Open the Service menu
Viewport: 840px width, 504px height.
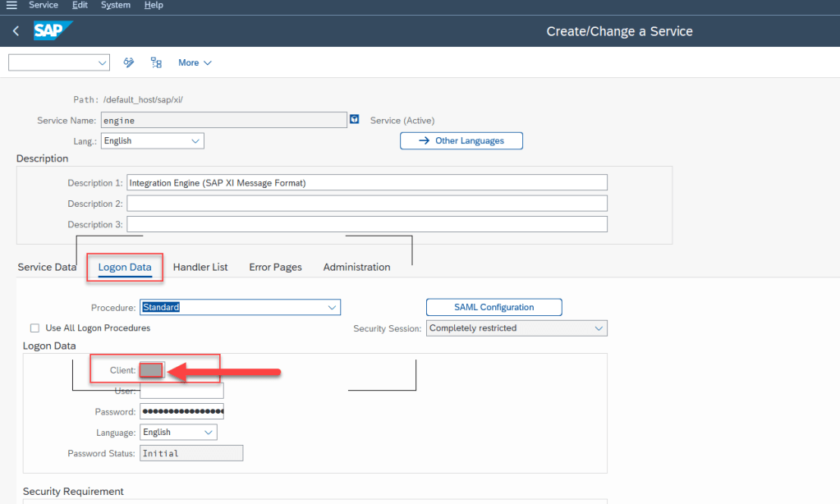click(x=44, y=5)
